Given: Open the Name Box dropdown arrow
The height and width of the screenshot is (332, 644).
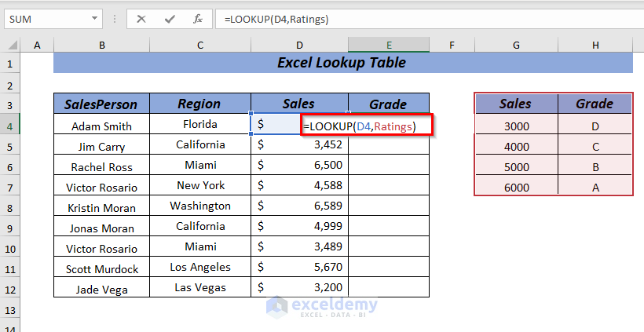Looking at the screenshot, I should 94,19.
